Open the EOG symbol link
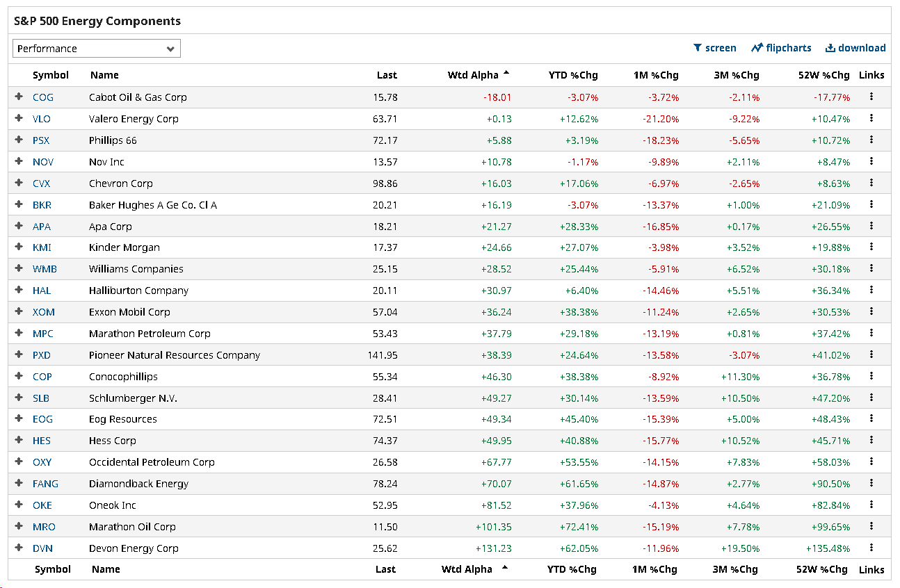 pyautogui.click(x=42, y=419)
